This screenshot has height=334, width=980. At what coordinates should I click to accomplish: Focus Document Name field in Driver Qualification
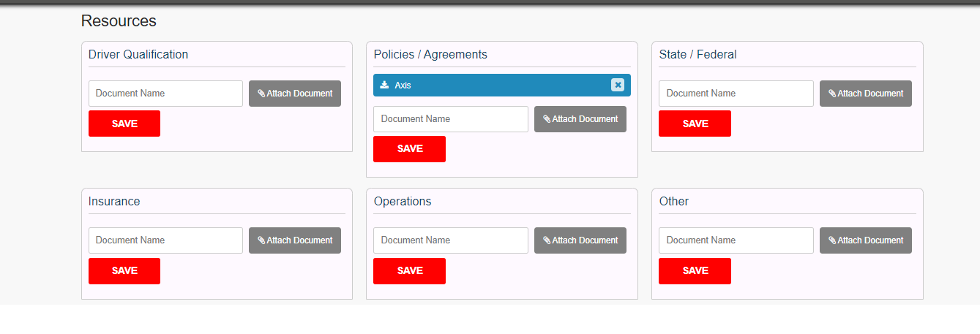pyautogui.click(x=165, y=94)
